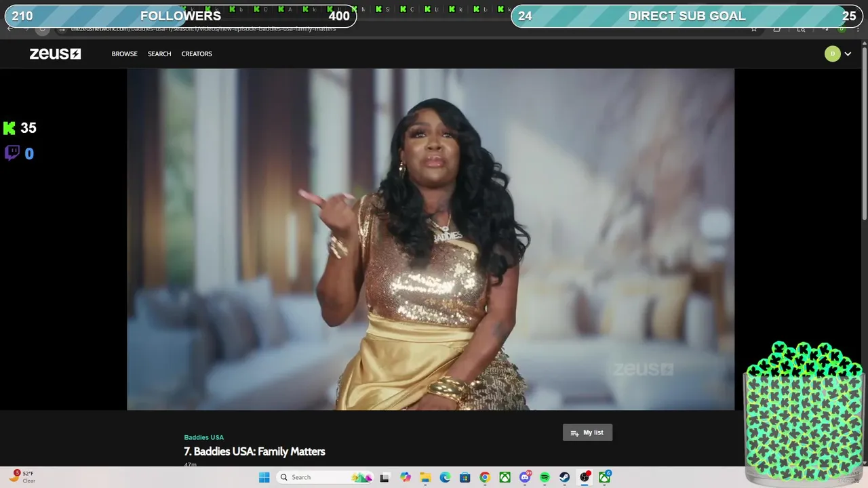The image size is (868, 488).
Task: Switch to Google Chrome in the taskbar
Action: pos(485,477)
